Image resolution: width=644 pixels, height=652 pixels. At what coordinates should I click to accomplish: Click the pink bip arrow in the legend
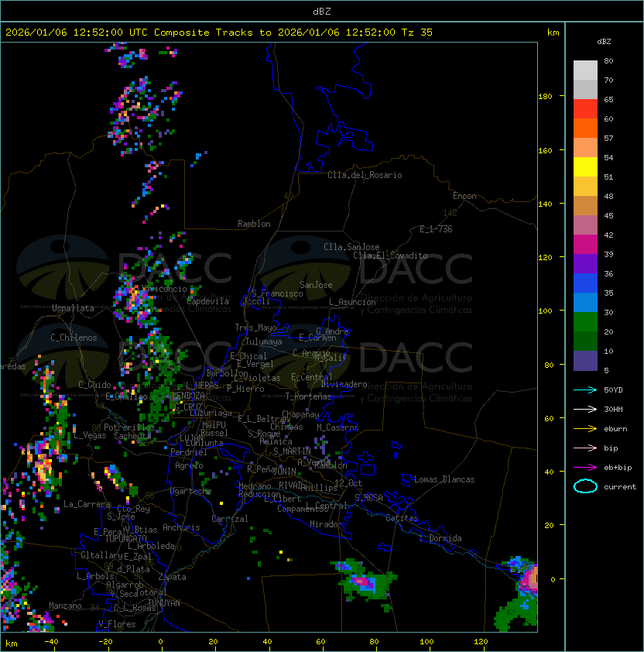pos(585,448)
